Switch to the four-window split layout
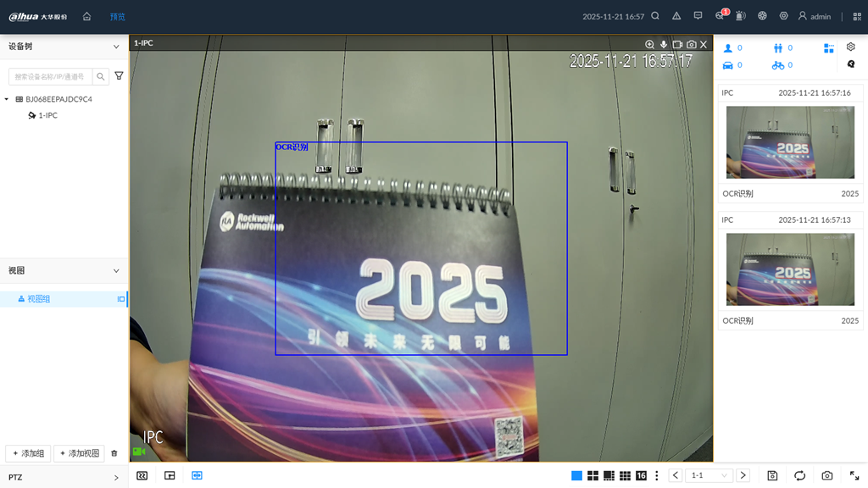Viewport: 868px width, 488px height. (593, 476)
